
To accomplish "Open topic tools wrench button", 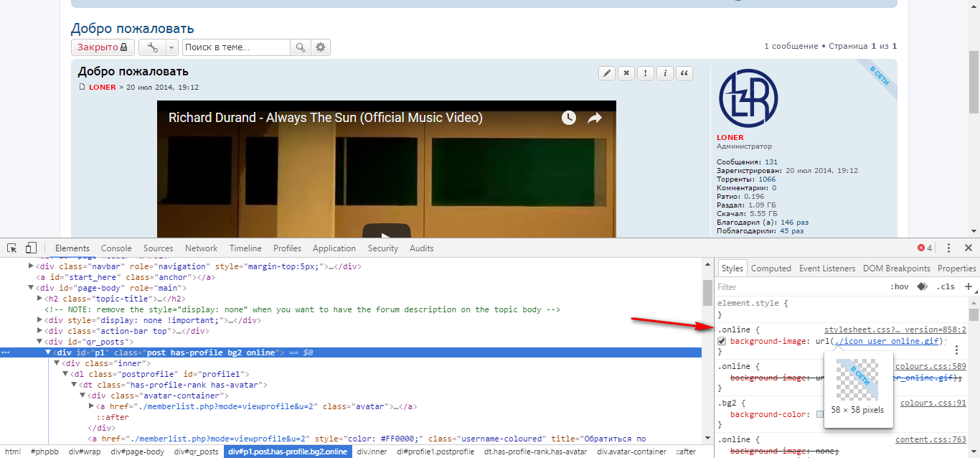I will [152, 47].
